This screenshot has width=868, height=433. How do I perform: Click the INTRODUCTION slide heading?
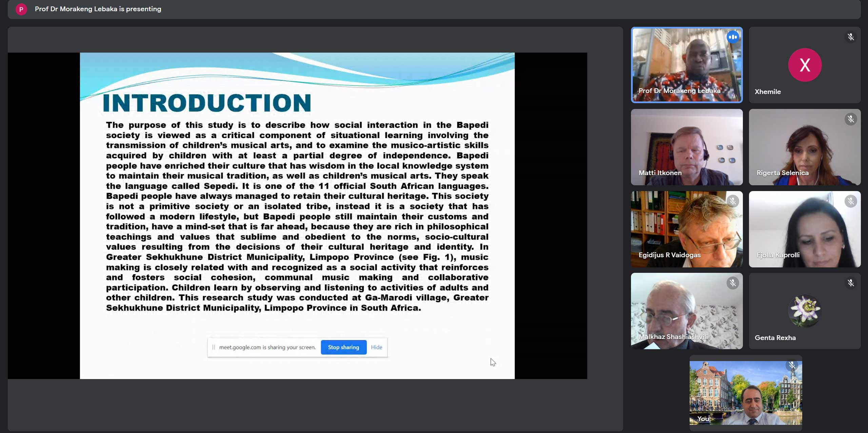pyautogui.click(x=206, y=103)
